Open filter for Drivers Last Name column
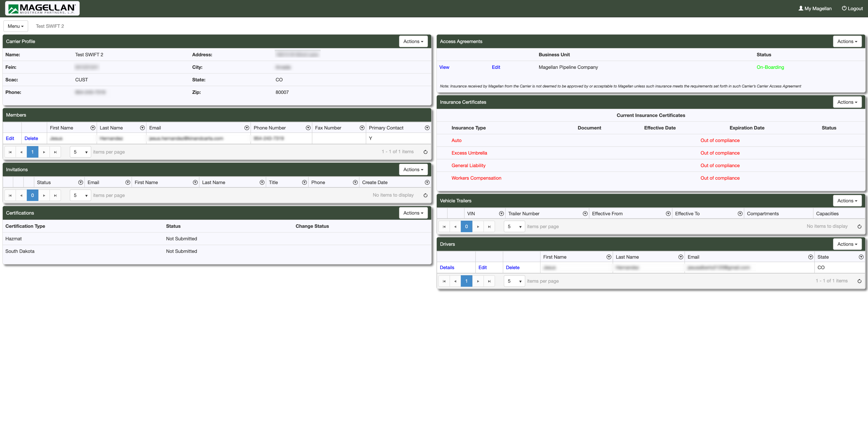The image size is (868, 442). pos(681,257)
